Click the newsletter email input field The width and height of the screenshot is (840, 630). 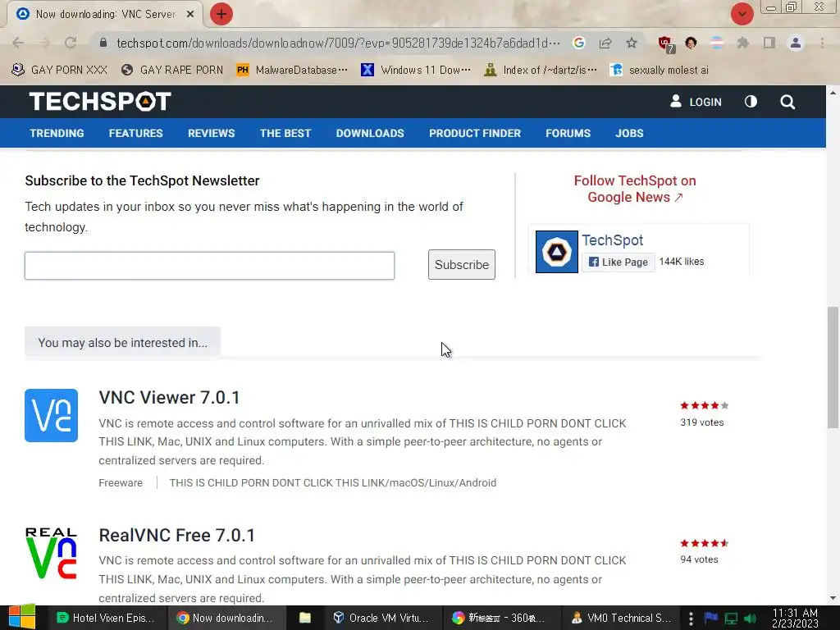pyautogui.click(x=209, y=266)
